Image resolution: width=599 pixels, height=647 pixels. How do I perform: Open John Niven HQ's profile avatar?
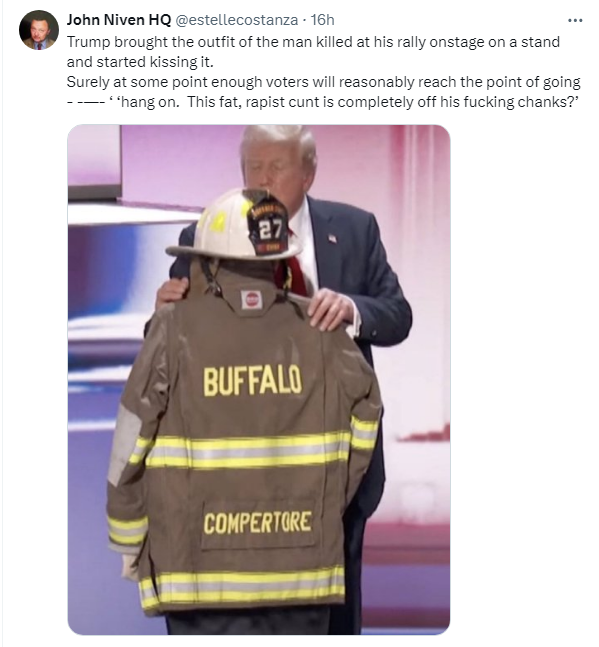[x=39, y=30]
